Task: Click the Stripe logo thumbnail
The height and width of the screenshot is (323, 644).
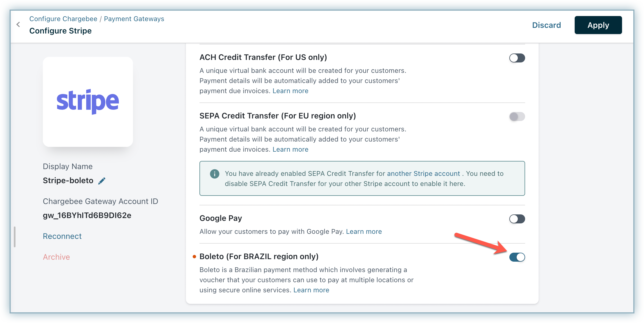Action: tap(88, 102)
